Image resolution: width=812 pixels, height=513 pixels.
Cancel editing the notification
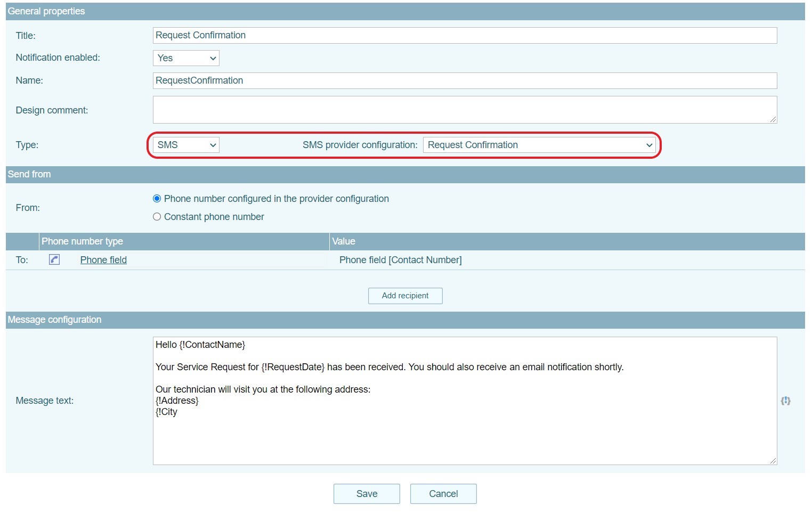click(443, 494)
